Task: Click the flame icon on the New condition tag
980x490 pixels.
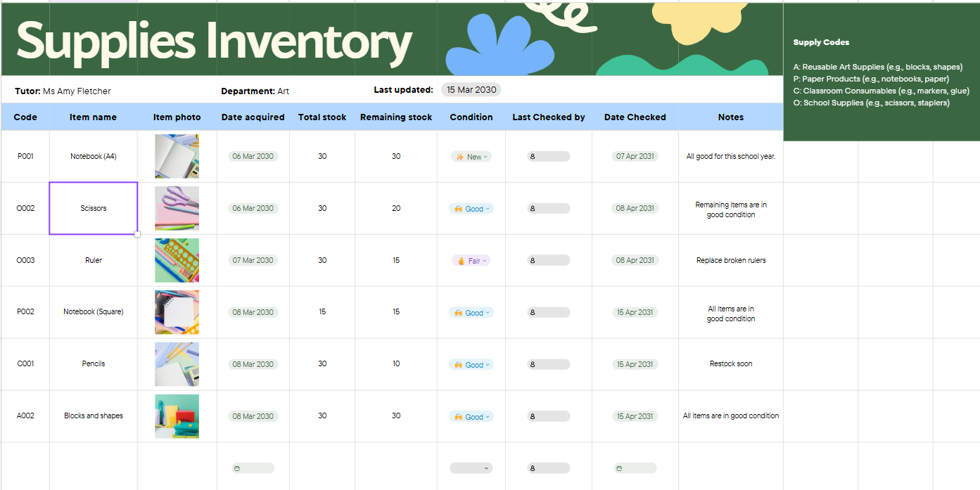Action: tap(460, 156)
